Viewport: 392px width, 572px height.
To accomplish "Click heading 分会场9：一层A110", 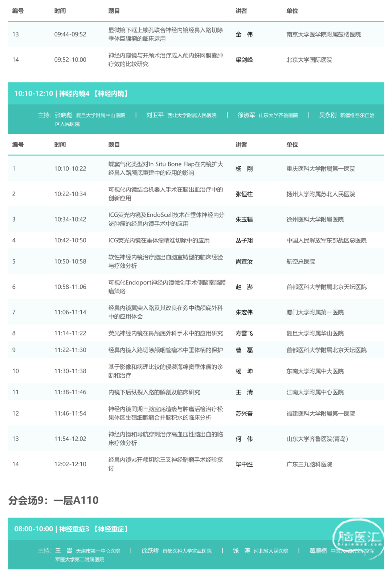I will [53, 500].
